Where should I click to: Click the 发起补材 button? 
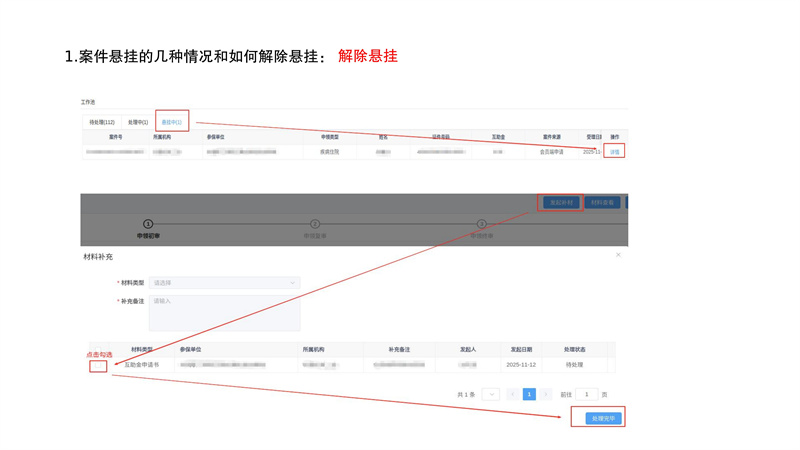560,202
